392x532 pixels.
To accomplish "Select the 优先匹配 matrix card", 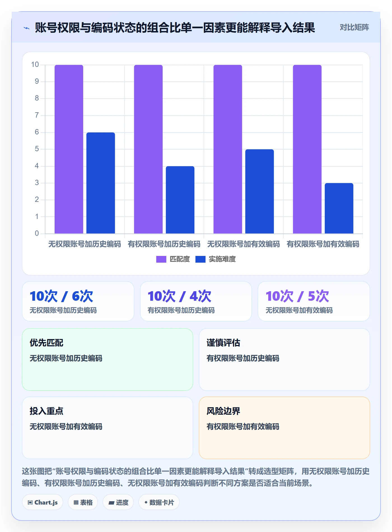I will [108, 360].
